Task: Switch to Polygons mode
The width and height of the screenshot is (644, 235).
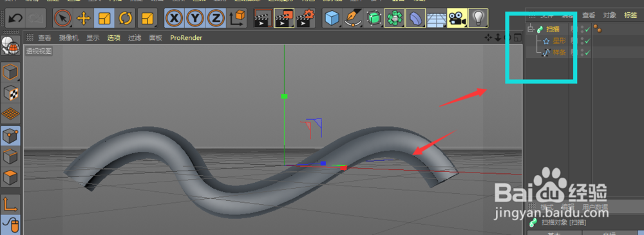Action: click(11, 178)
